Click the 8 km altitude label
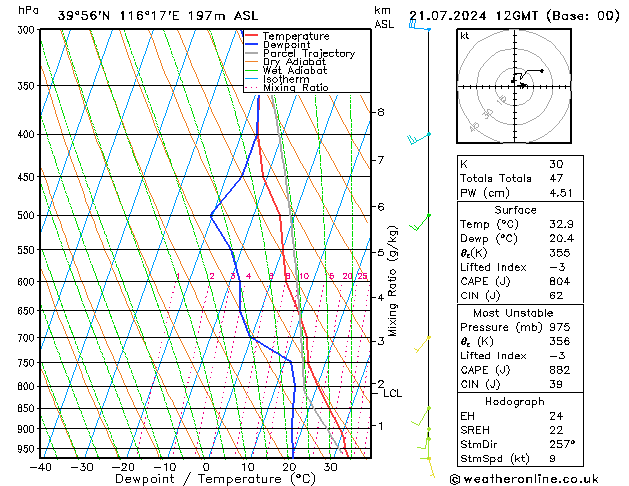The height and width of the screenshot is (486, 629). (x=381, y=112)
